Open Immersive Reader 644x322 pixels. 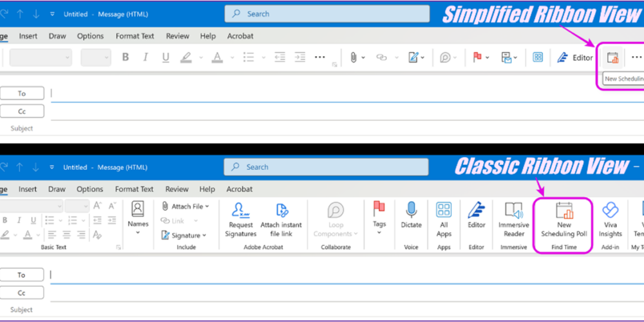(513, 220)
